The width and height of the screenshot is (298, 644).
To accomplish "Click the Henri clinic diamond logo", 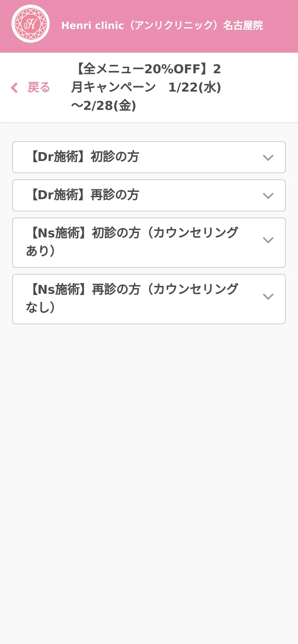I will (31, 24).
